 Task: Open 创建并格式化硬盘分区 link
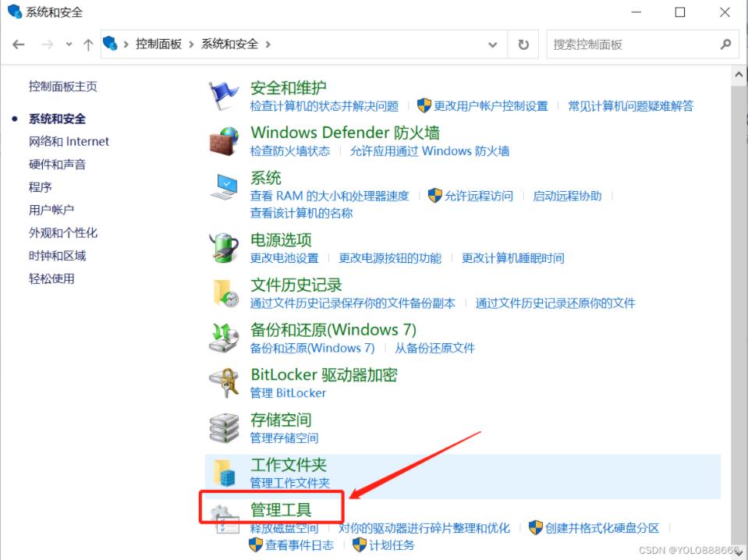(601, 528)
